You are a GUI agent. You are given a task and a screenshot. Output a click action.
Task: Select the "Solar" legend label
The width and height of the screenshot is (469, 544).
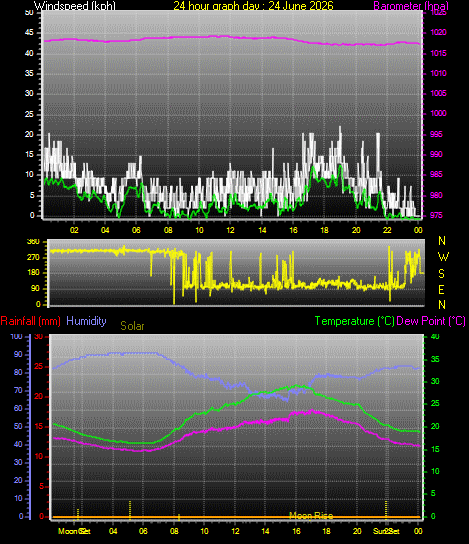pos(132,326)
